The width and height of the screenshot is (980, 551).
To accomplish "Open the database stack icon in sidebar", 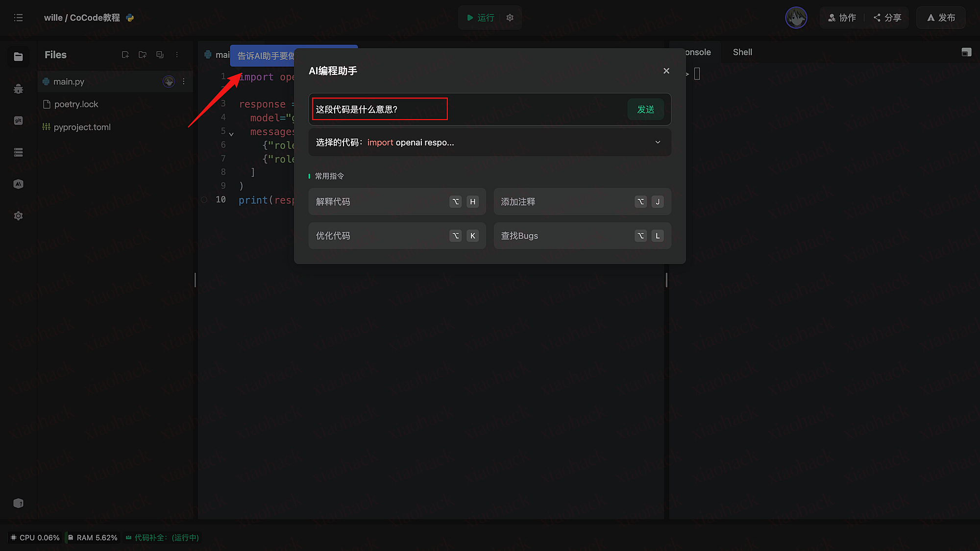I will tap(18, 152).
